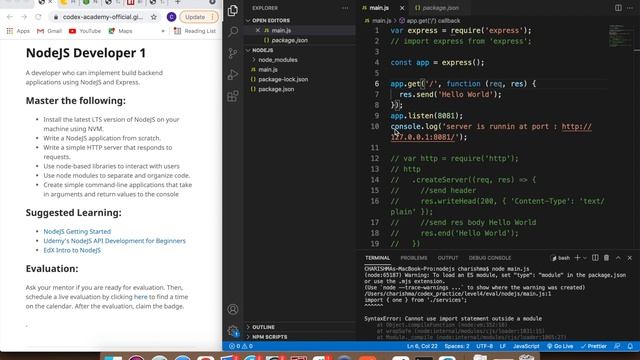Switch to the Terminal panel tab
This screenshot has height=360, width=640.
(x=377, y=258)
